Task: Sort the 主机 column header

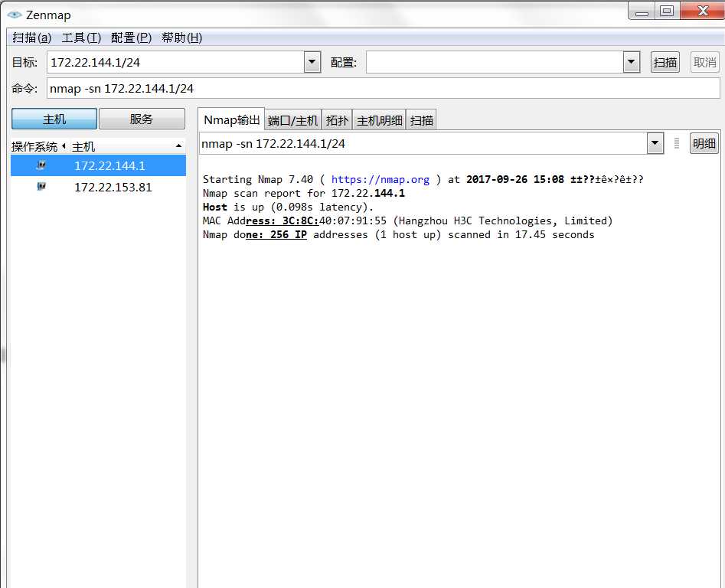Action: (x=127, y=146)
